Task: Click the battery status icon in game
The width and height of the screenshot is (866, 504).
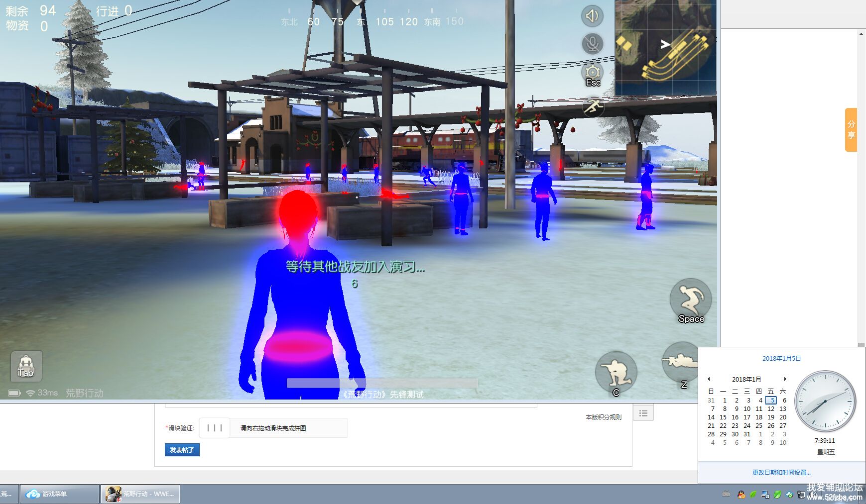Action: coord(14,393)
